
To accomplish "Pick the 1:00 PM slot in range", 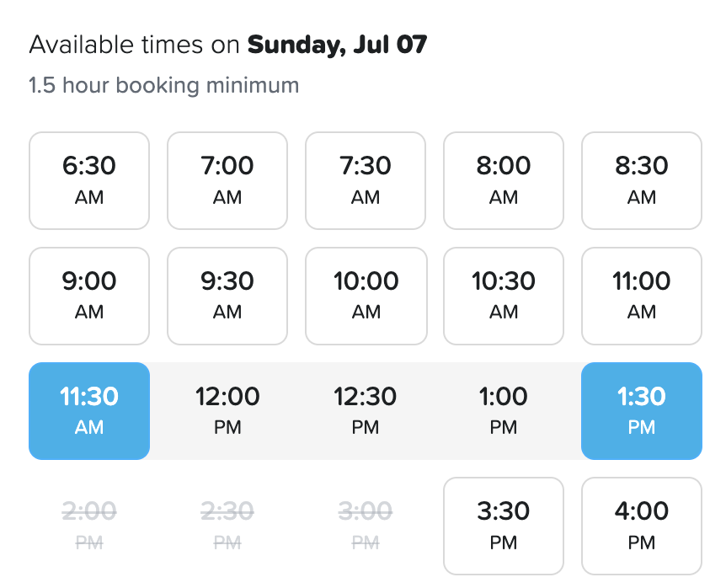I will [504, 410].
